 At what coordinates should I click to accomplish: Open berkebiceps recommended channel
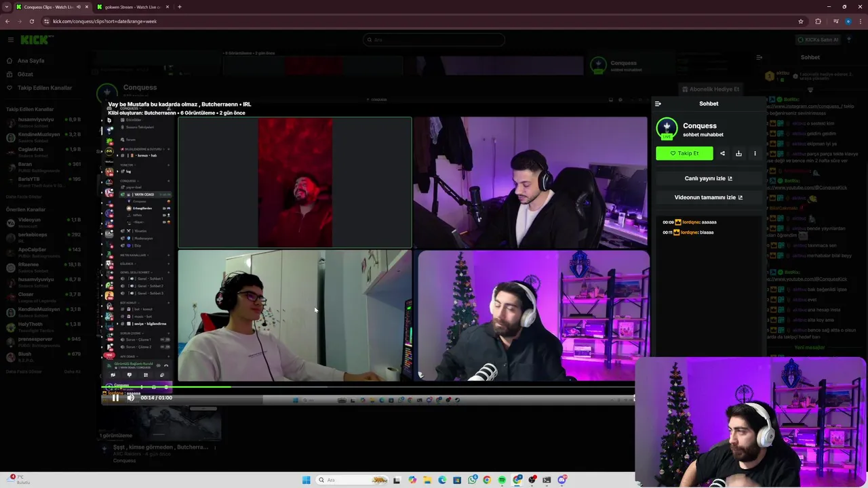coord(43,237)
